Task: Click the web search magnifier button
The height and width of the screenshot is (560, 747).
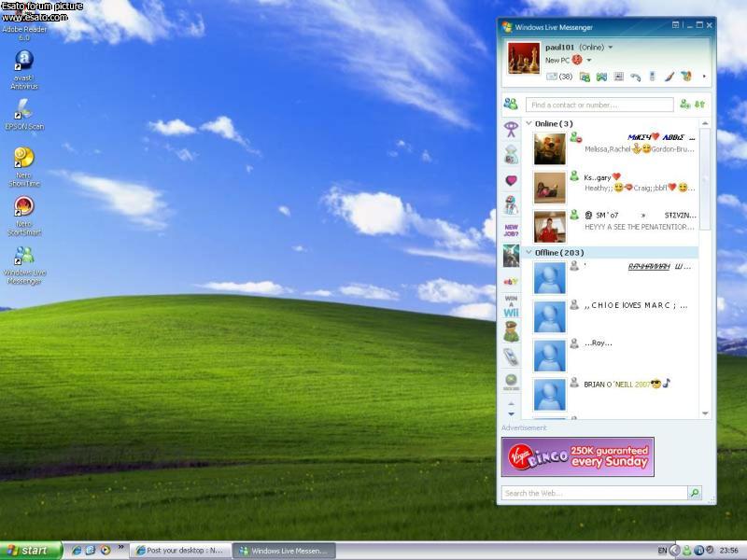Action: [695, 493]
